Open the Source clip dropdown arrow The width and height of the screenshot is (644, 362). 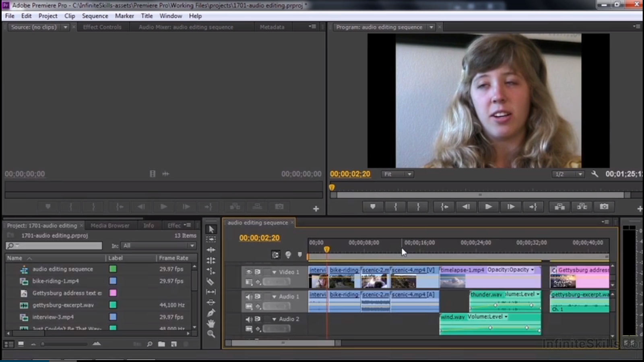[65, 27]
